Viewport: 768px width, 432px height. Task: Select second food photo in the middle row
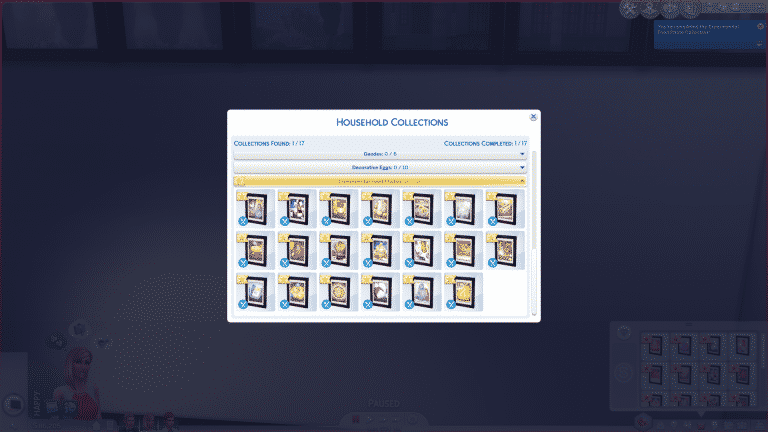click(297, 250)
